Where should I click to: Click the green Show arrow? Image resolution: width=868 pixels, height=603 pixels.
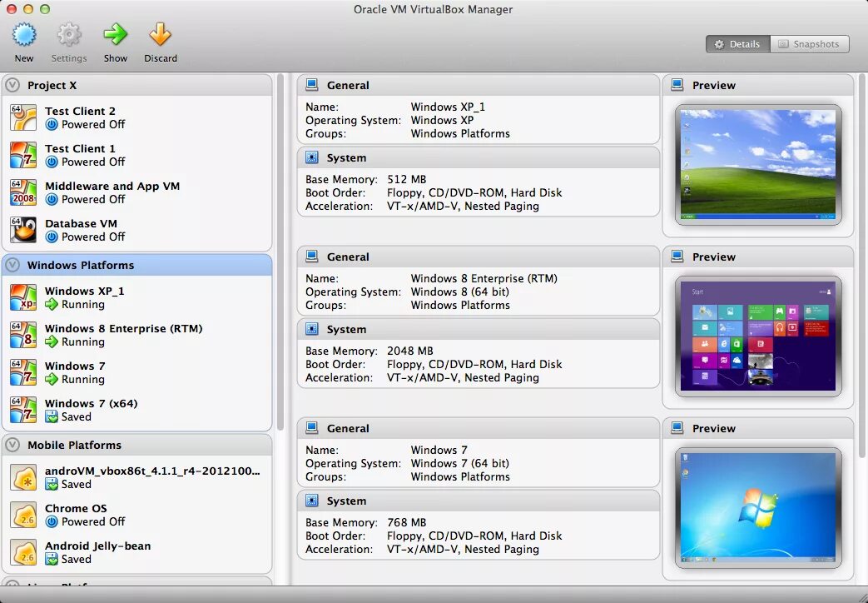(115, 34)
